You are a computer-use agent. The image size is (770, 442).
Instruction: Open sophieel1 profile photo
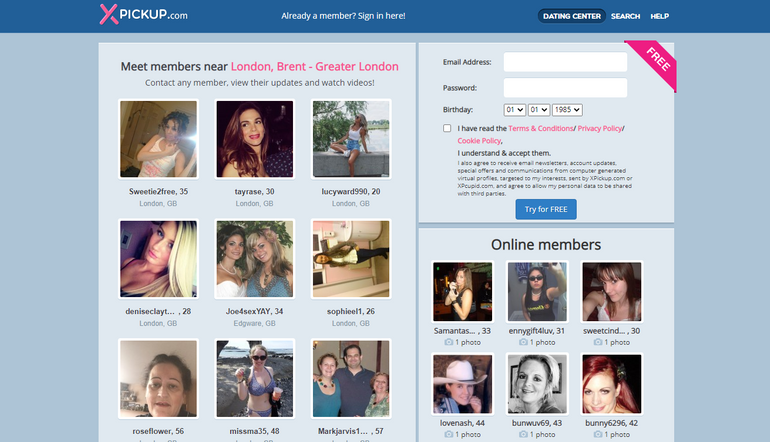tap(351, 259)
